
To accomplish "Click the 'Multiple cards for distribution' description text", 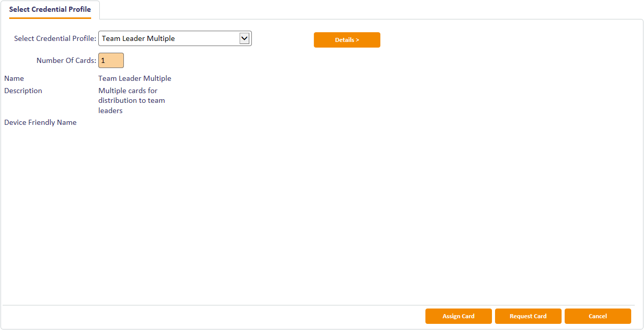I will 132,96.
